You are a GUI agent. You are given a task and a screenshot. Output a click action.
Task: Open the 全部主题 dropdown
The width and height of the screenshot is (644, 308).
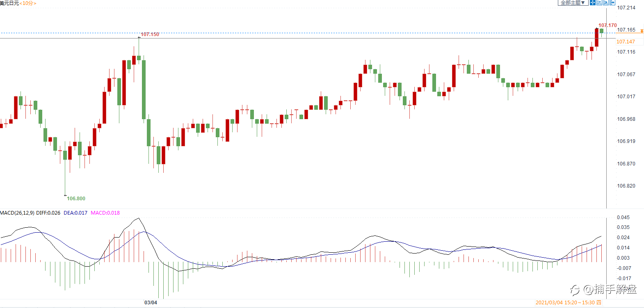tap(573, 3)
